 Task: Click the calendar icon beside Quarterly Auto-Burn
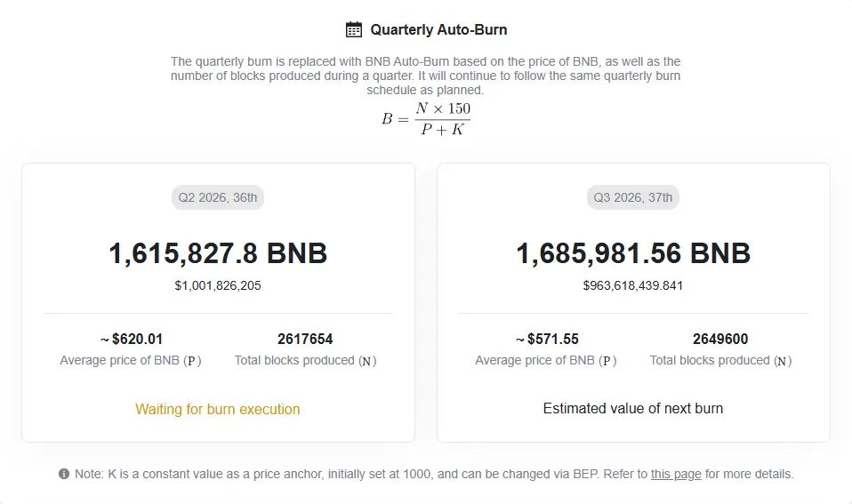pyautogui.click(x=354, y=29)
